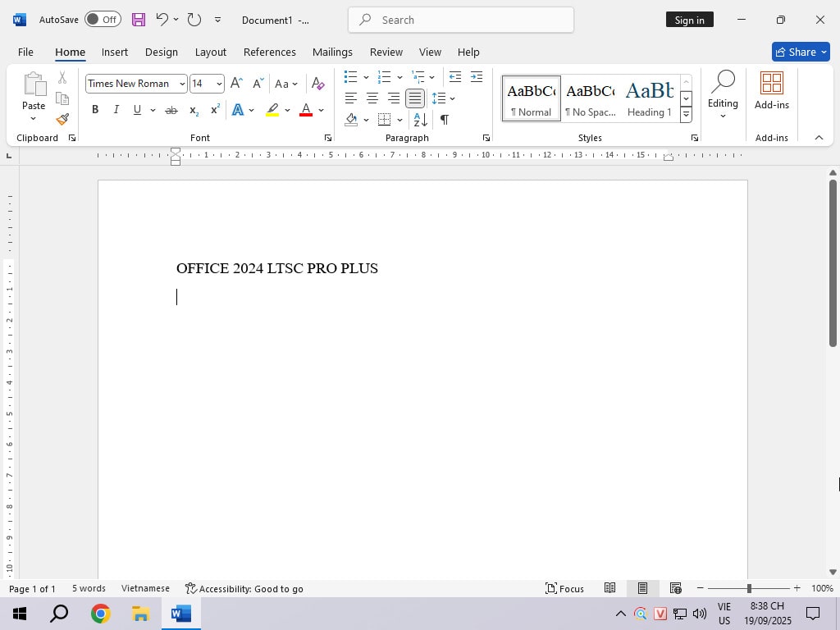The image size is (840, 630).
Task: Increase the paragraph indent
Action: click(477, 76)
